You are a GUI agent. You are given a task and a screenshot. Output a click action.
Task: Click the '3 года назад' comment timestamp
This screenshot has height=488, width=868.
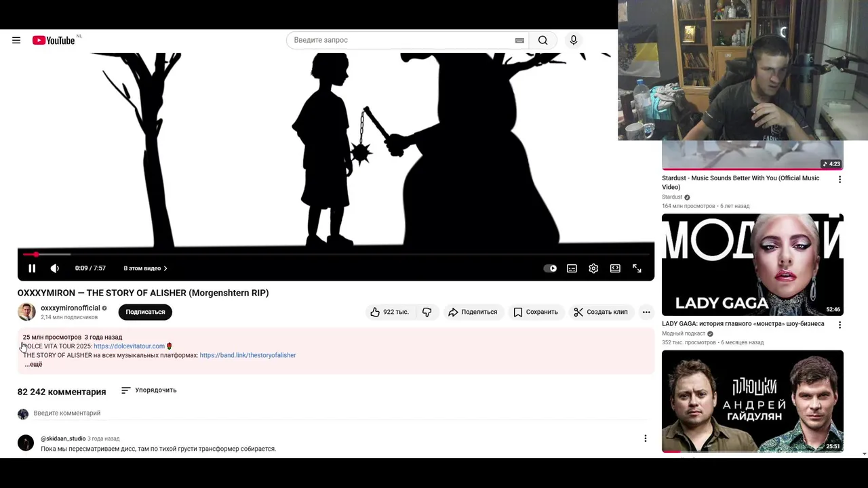pos(104,439)
